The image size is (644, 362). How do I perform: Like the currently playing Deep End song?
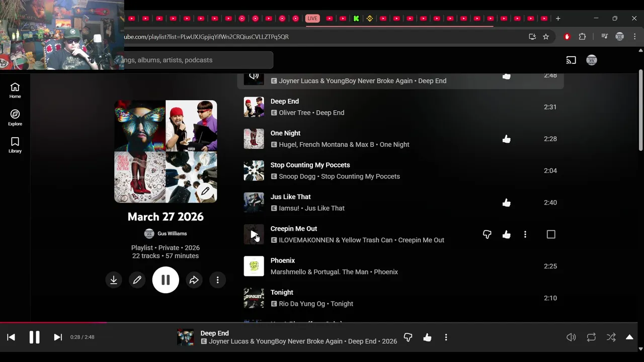(x=427, y=337)
